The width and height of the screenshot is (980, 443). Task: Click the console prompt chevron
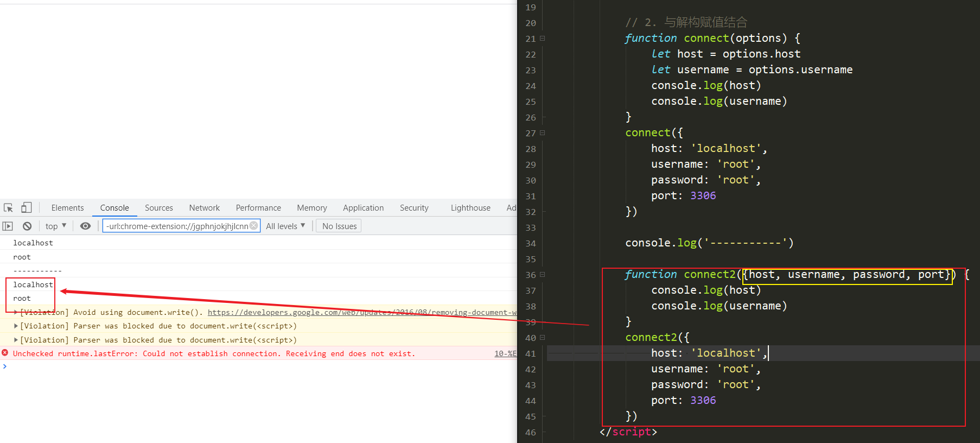[5, 366]
